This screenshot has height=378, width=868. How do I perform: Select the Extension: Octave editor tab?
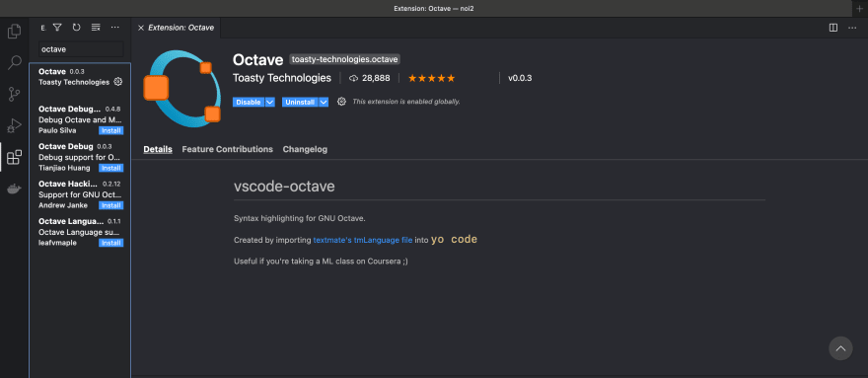click(176, 28)
